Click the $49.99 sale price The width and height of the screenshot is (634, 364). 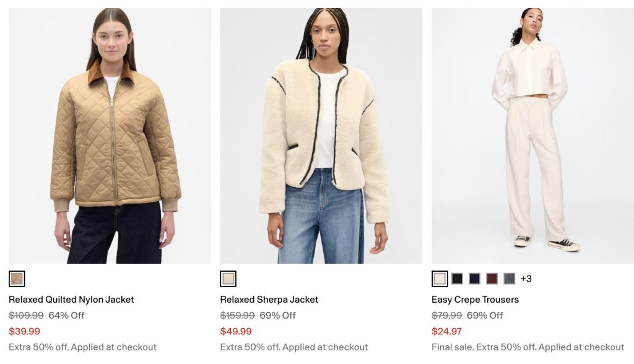(236, 331)
